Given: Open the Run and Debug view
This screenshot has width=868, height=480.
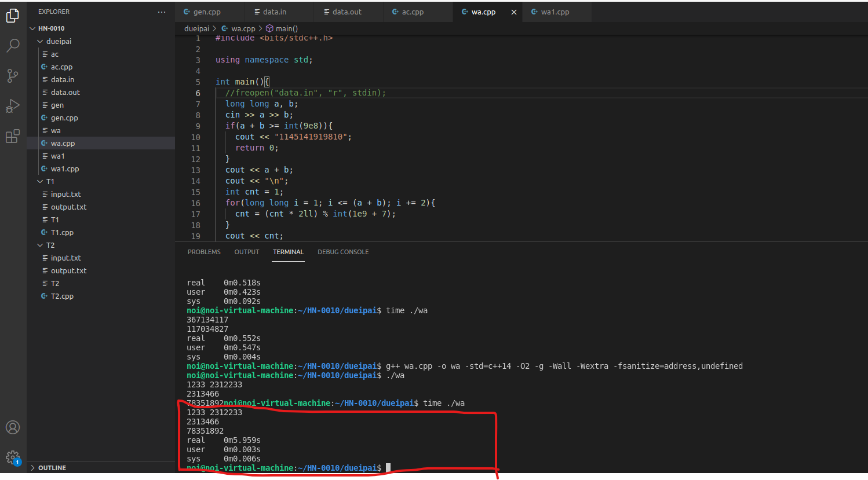Looking at the screenshot, I should pyautogui.click(x=13, y=106).
